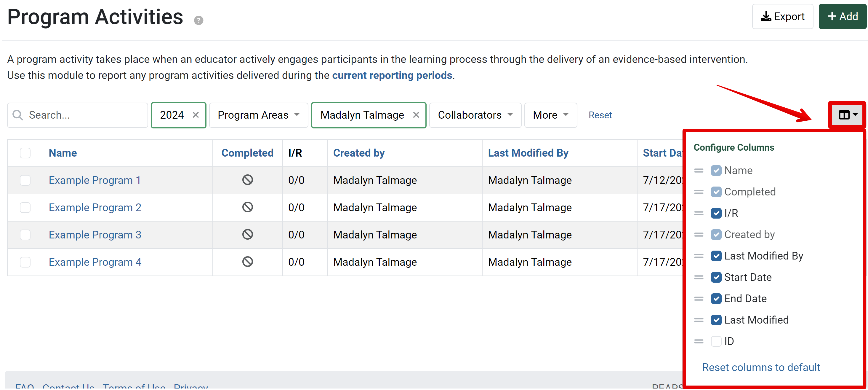Uncheck the Start Date column checkbox

pos(716,277)
